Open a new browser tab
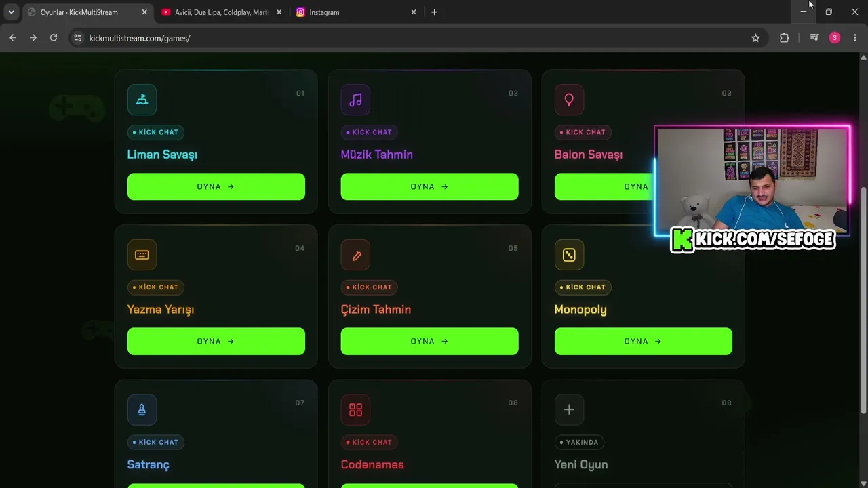 (434, 12)
